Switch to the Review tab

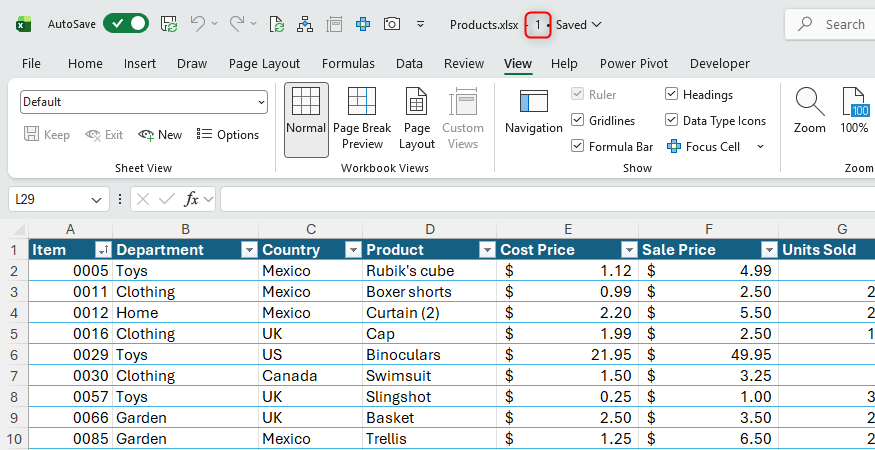click(x=464, y=64)
